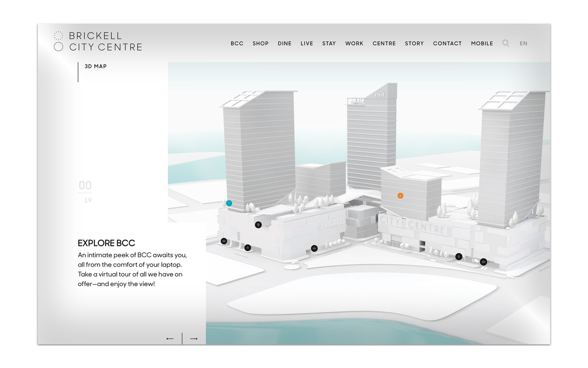Go to previous slide with left arrow
Screen dimensions: 588x368
pyautogui.click(x=170, y=339)
